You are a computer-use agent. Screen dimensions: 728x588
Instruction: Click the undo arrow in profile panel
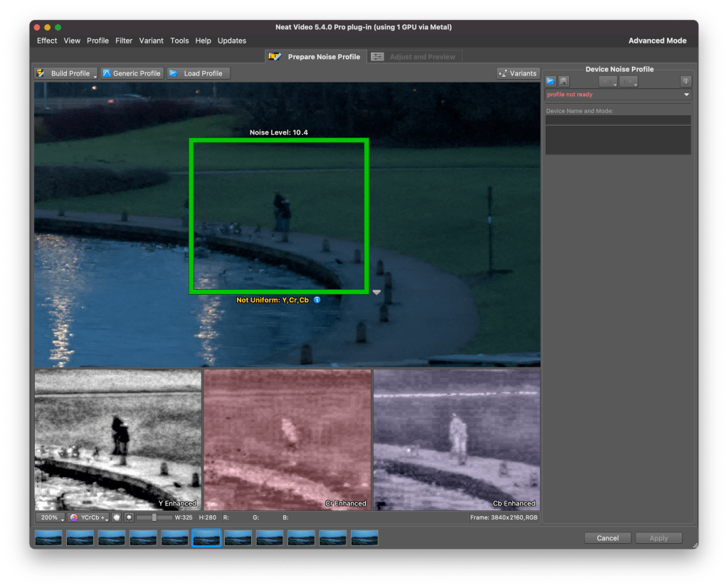tap(607, 82)
